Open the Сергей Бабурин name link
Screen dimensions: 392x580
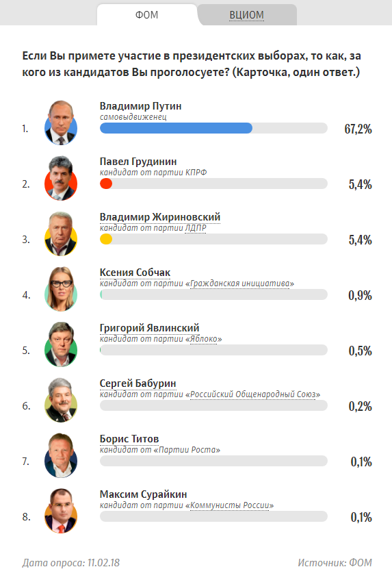coord(138,383)
